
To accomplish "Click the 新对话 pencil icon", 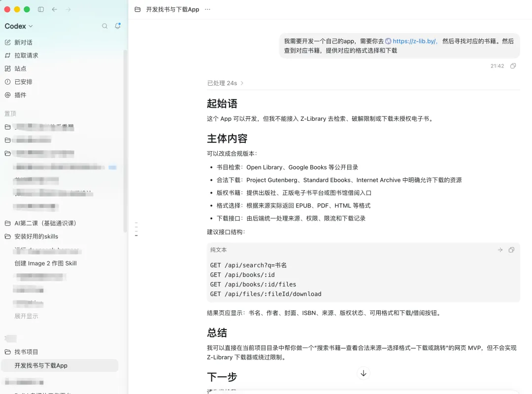I will point(8,42).
